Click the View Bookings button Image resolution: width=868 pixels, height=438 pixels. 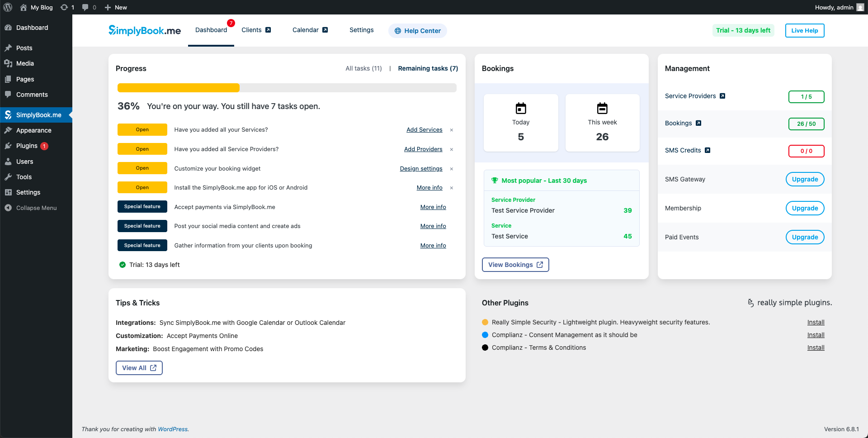(x=515, y=265)
